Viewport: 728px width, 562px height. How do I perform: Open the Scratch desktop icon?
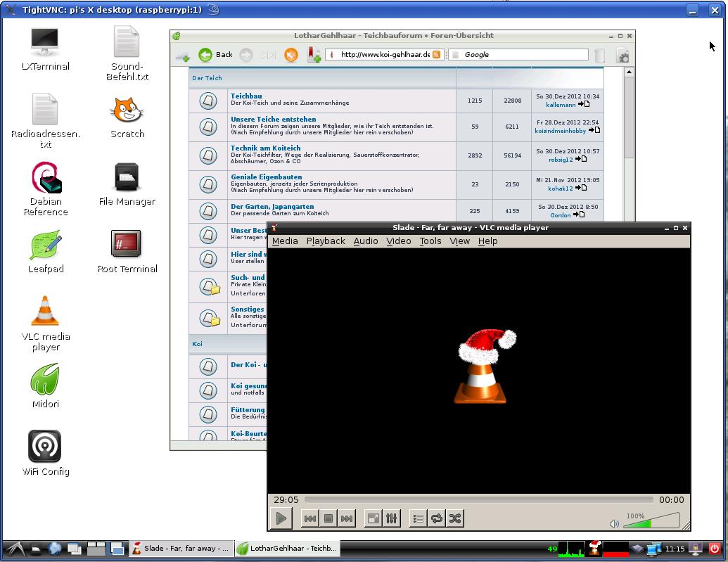(127, 117)
